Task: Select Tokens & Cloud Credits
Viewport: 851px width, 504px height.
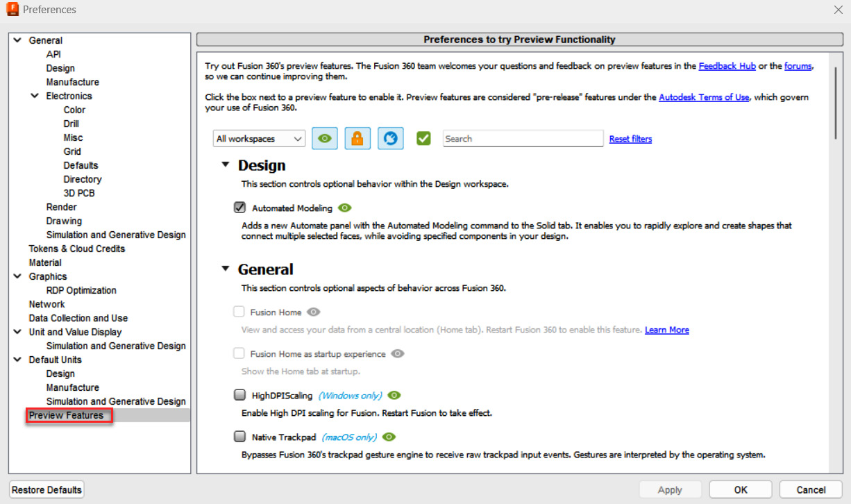Action: (x=77, y=249)
